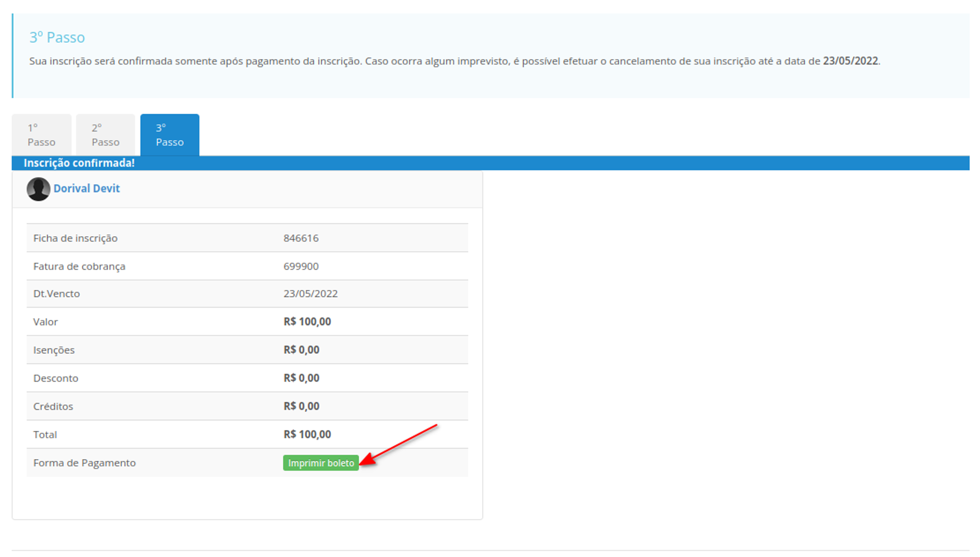Click the Total amount R$ 100,00

307,435
